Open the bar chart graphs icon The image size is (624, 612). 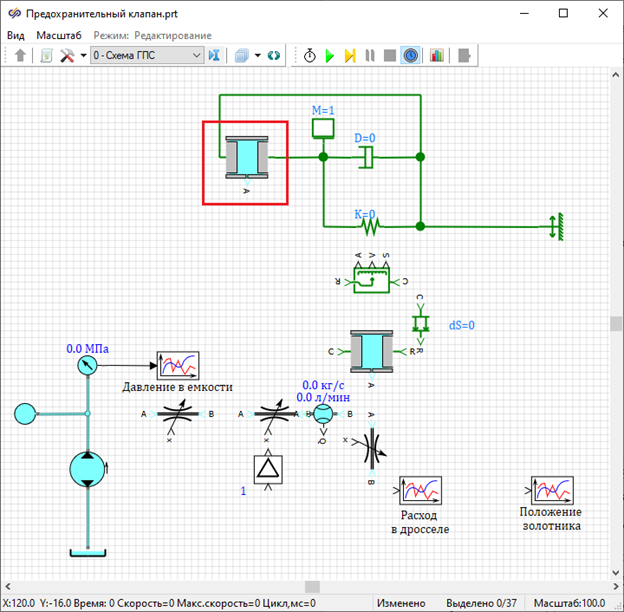click(x=436, y=56)
